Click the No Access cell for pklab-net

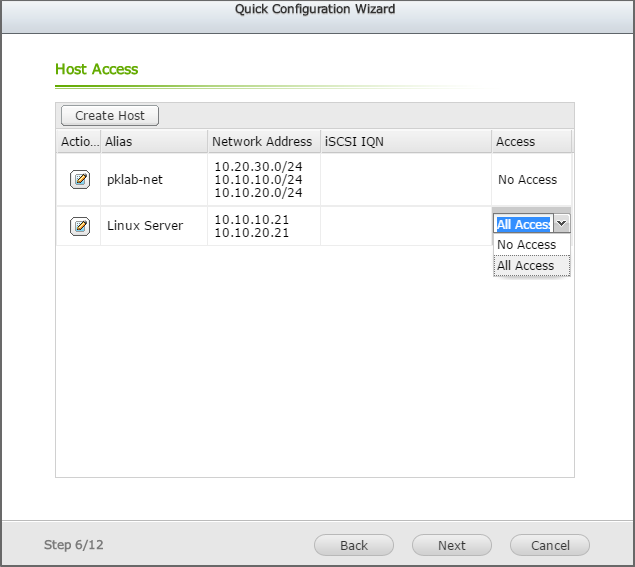tap(528, 180)
